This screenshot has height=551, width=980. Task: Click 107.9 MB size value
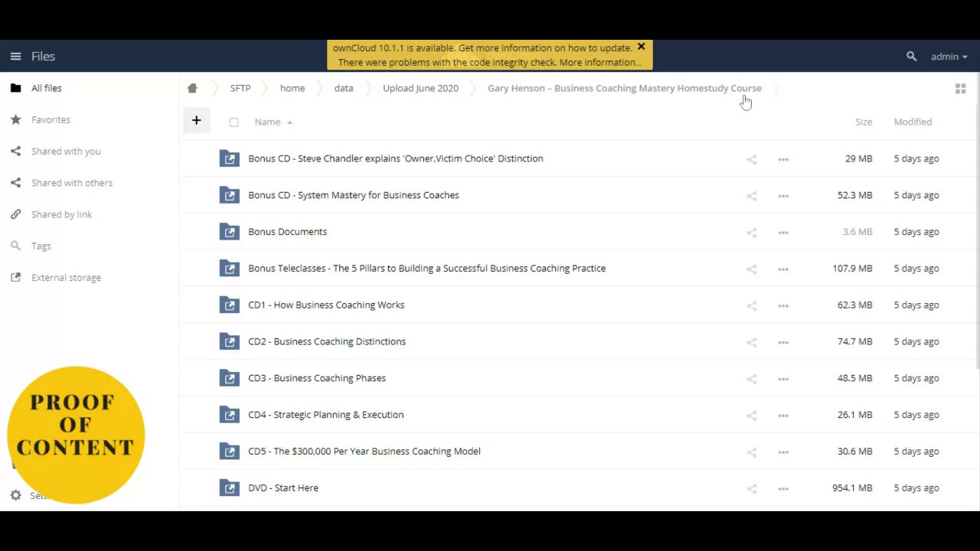click(x=852, y=268)
